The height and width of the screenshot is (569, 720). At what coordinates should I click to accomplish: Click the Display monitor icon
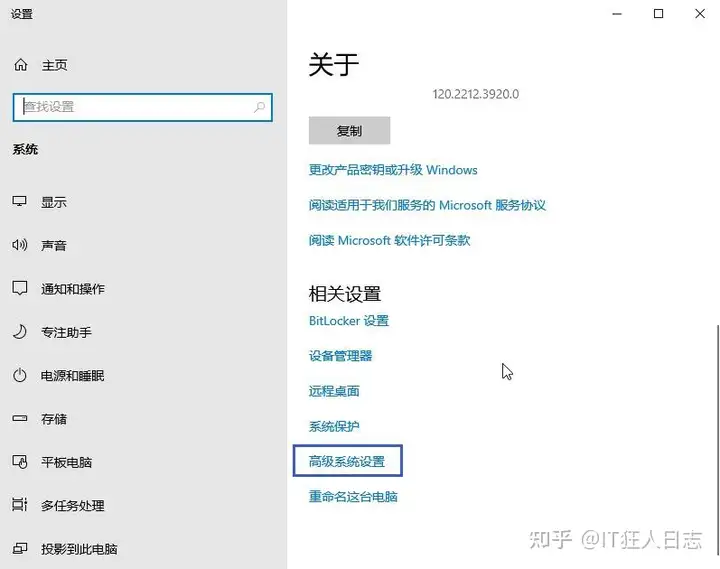(19, 201)
